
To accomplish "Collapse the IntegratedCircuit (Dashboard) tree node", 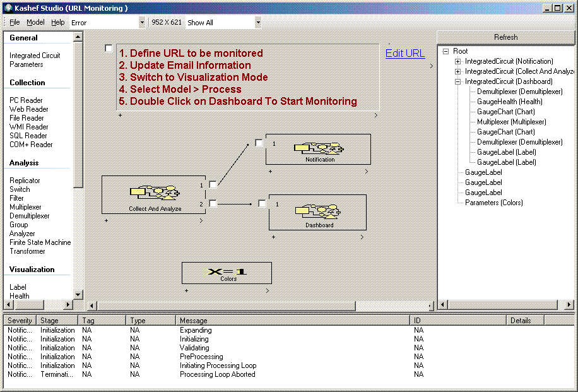I will [x=457, y=81].
